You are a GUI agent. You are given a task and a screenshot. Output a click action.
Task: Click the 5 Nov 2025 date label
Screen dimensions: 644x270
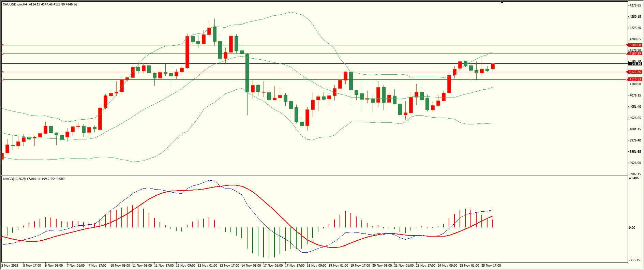[10, 266]
